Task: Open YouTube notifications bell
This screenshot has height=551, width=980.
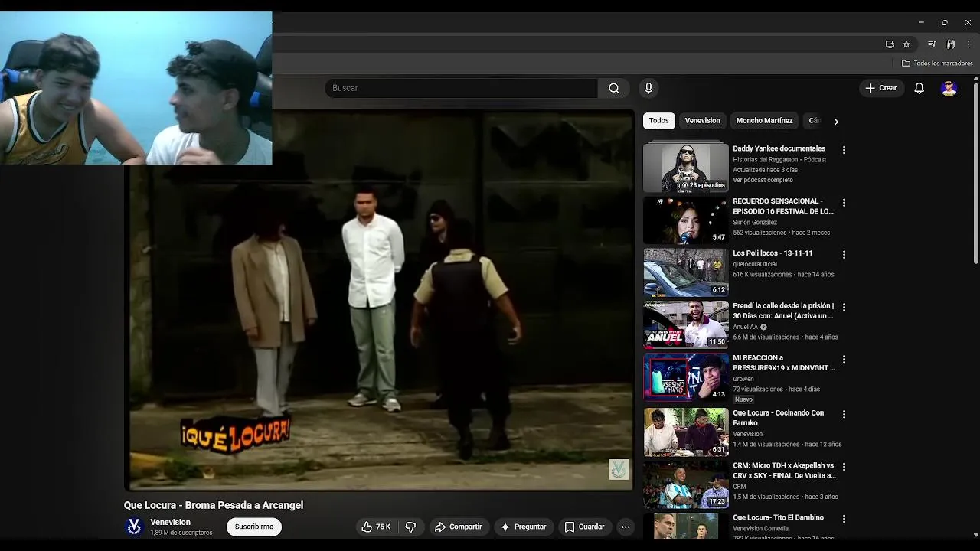Action: click(919, 88)
